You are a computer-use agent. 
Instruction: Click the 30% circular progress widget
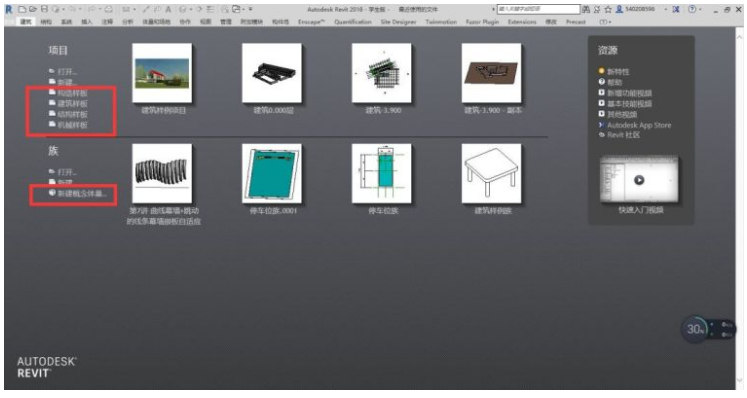coord(696,329)
